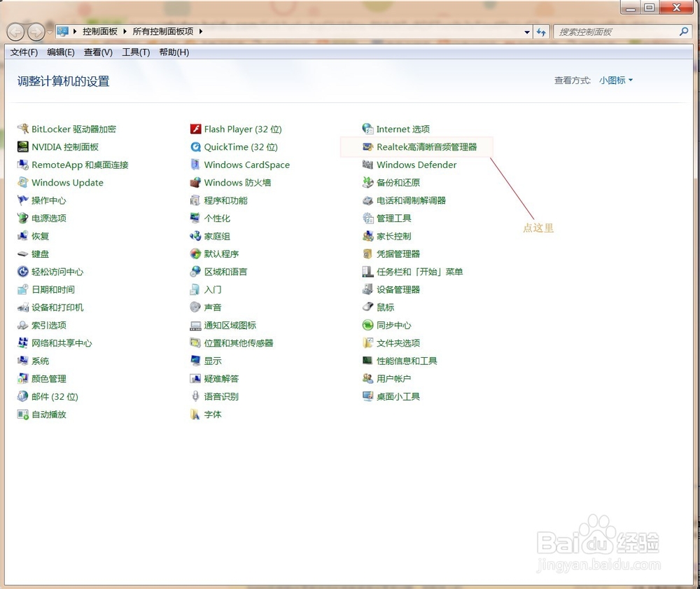Click the 字体 fonts icon

point(195,415)
